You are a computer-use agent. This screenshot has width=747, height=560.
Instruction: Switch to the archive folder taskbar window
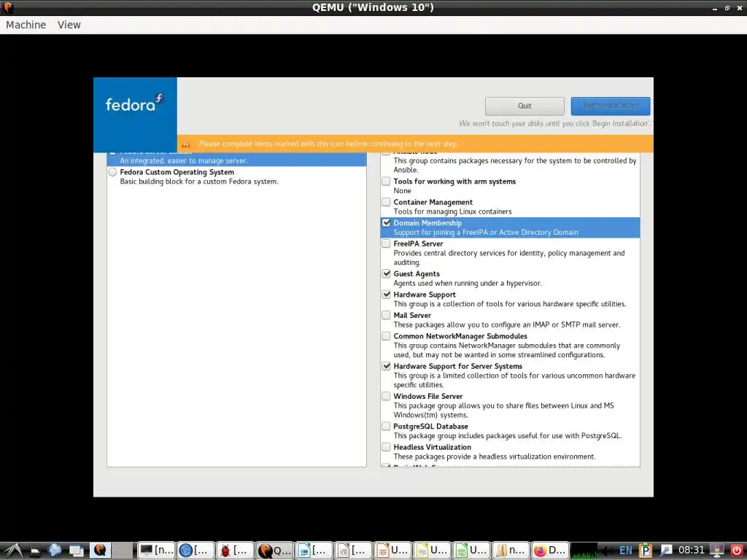tap(511, 551)
